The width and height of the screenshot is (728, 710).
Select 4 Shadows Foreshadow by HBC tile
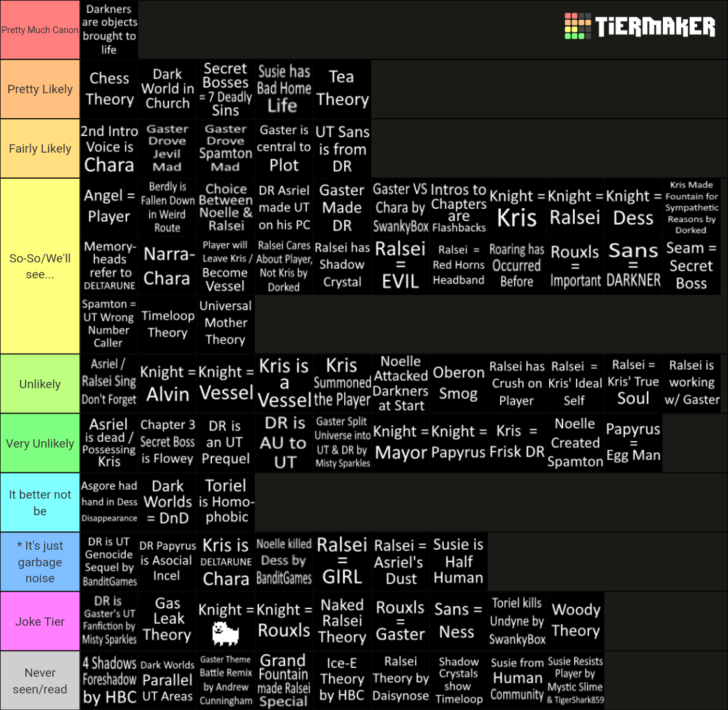click(109, 681)
